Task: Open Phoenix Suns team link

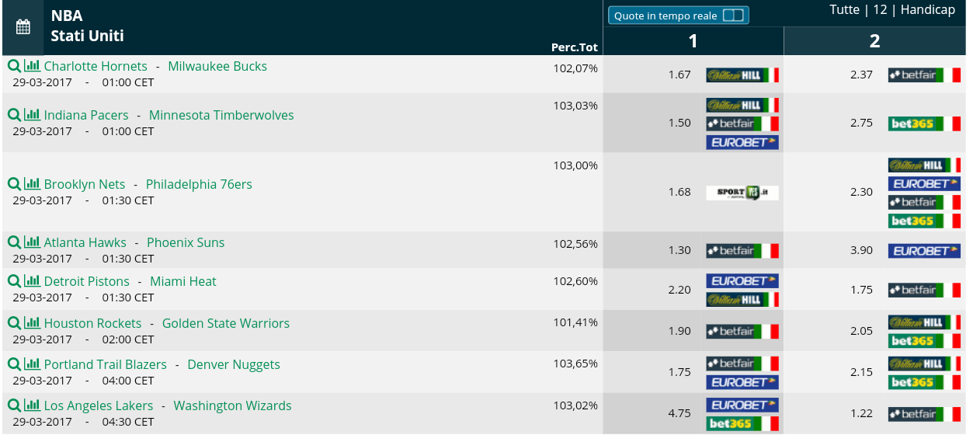Action: 186,242
